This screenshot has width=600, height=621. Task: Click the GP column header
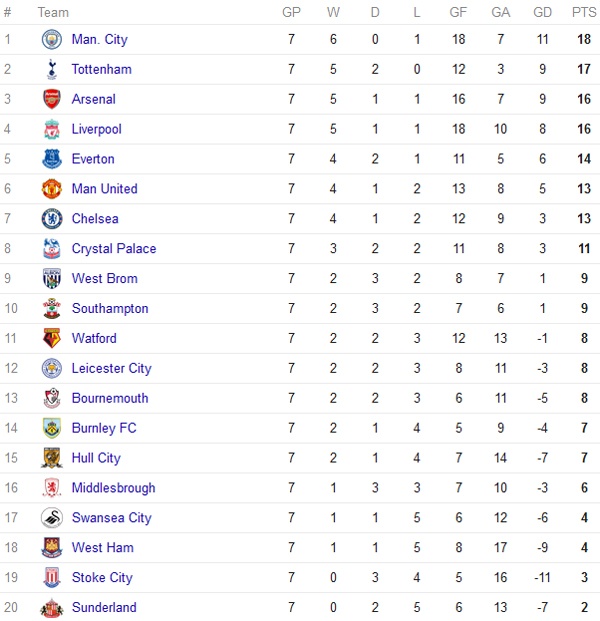pyautogui.click(x=291, y=12)
